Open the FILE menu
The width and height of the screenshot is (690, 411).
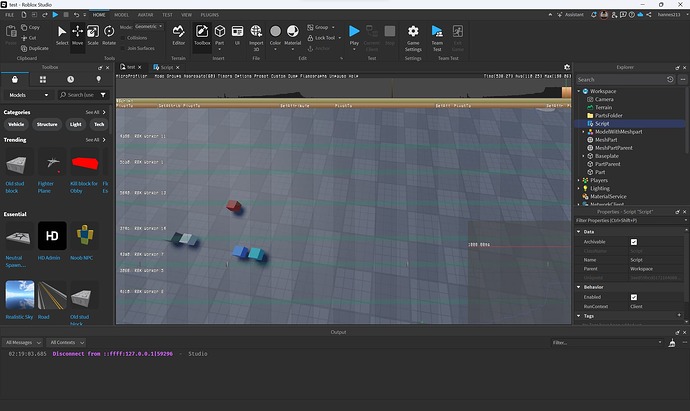pos(9,15)
